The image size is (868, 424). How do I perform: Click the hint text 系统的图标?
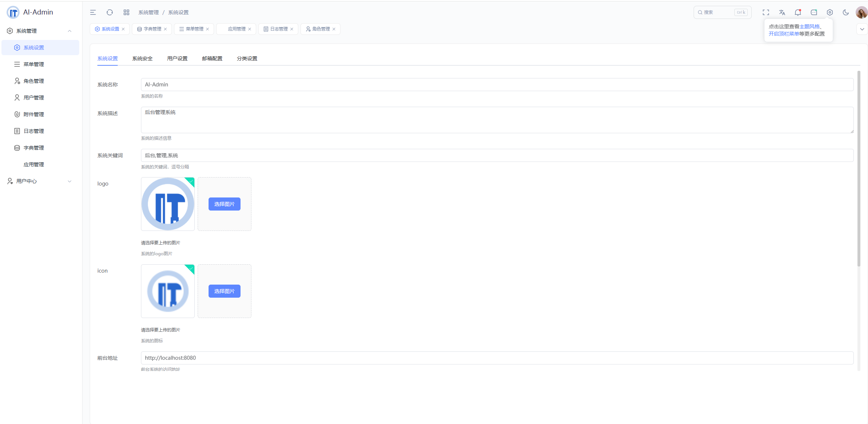[152, 341]
